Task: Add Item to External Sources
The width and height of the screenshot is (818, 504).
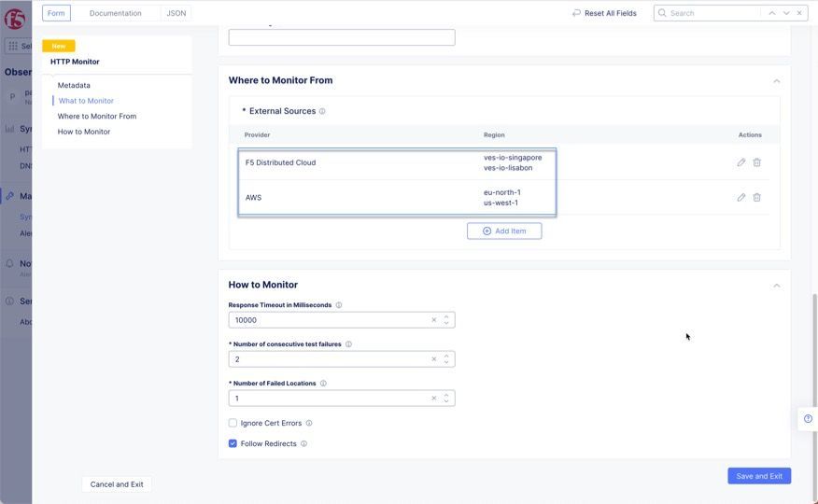Action: (504, 231)
